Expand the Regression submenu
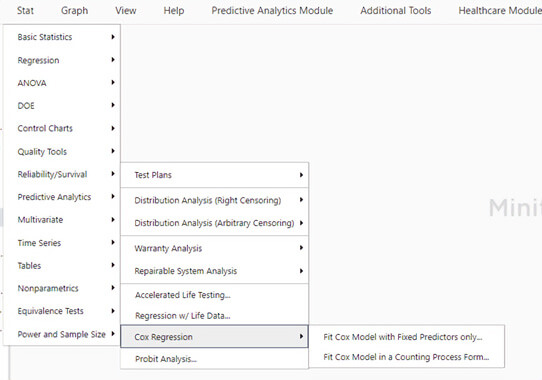This screenshot has height=380, width=542. click(62, 60)
